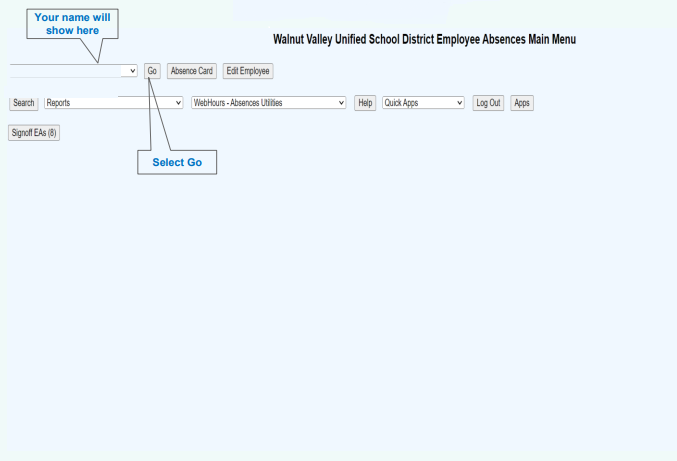Image resolution: width=677 pixels, height=461 pixels.
Task: Click the 'Your name will show here' callout
Action: 73,24
